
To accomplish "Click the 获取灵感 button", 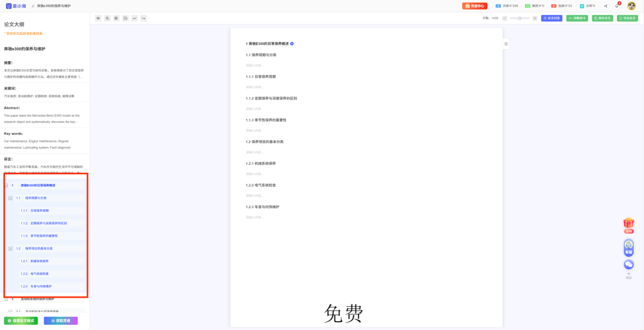I will click(x=61, y=321).
